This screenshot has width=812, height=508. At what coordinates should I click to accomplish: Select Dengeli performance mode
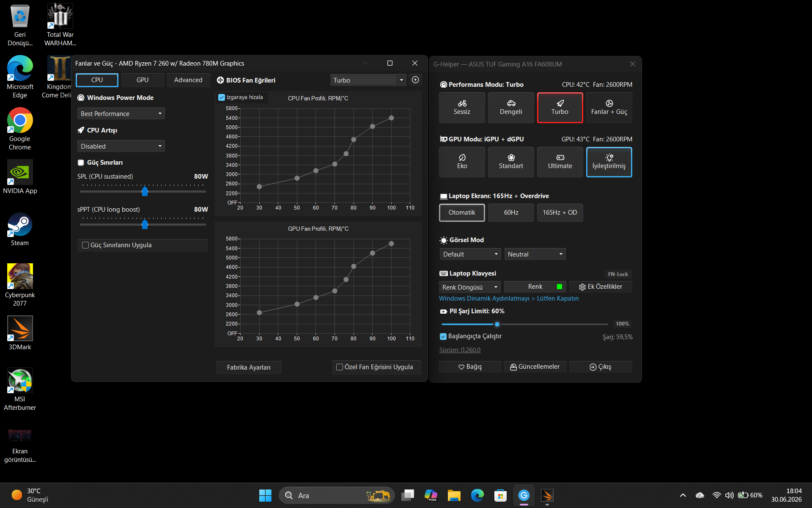pyautogui.click(x=511, y=108)
